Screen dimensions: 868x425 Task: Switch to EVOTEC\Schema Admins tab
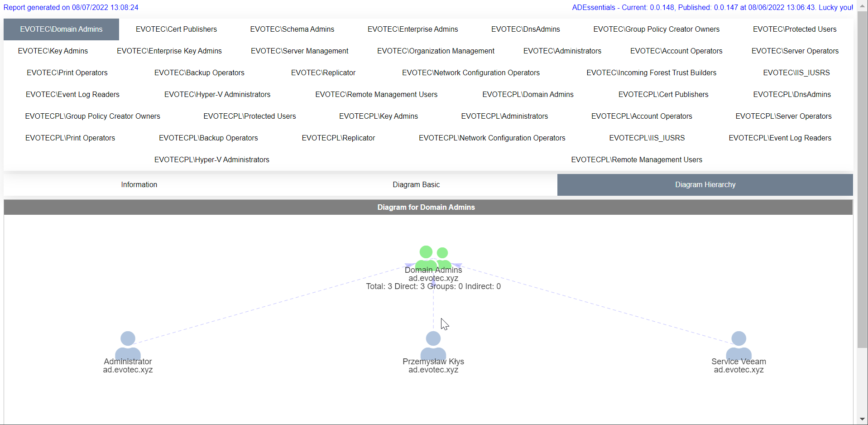[292, 29]
